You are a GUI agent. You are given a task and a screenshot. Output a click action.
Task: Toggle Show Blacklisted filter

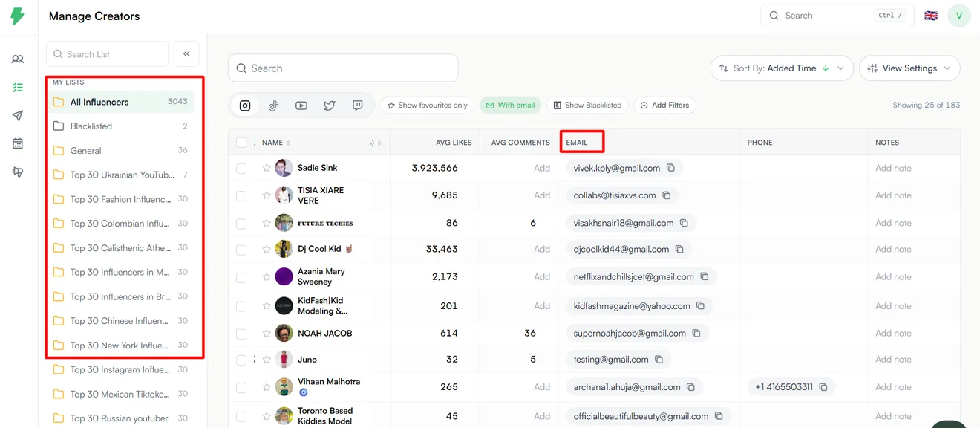click(x=587, y=106)
